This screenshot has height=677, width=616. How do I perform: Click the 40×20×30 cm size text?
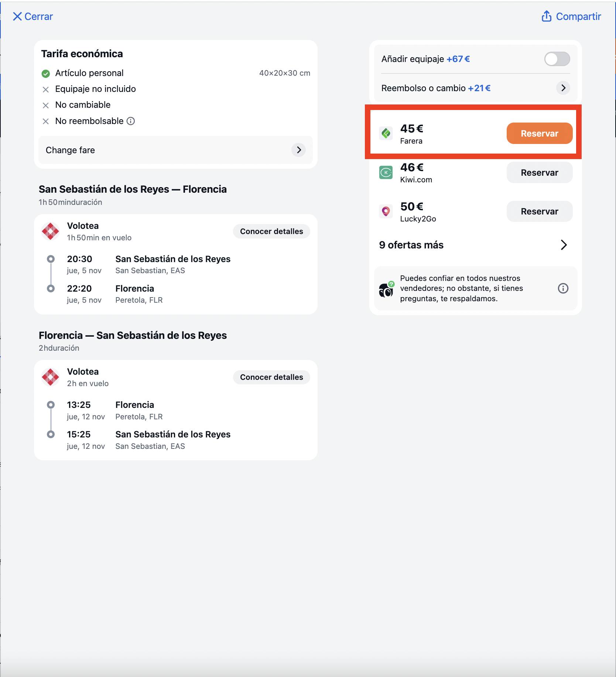pos(284,73)
